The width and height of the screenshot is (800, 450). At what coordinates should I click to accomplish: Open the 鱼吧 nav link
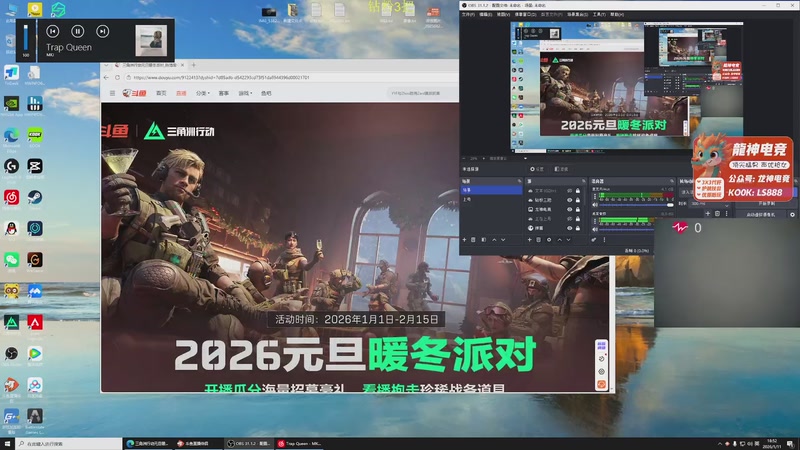(x=266, y=93)
